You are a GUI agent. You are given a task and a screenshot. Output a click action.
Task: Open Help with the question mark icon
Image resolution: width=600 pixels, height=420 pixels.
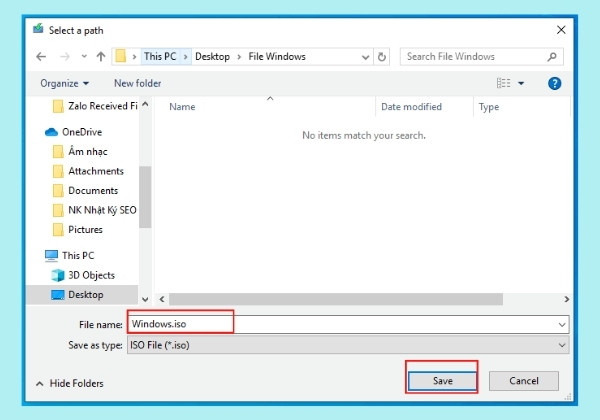click(554, 83)
